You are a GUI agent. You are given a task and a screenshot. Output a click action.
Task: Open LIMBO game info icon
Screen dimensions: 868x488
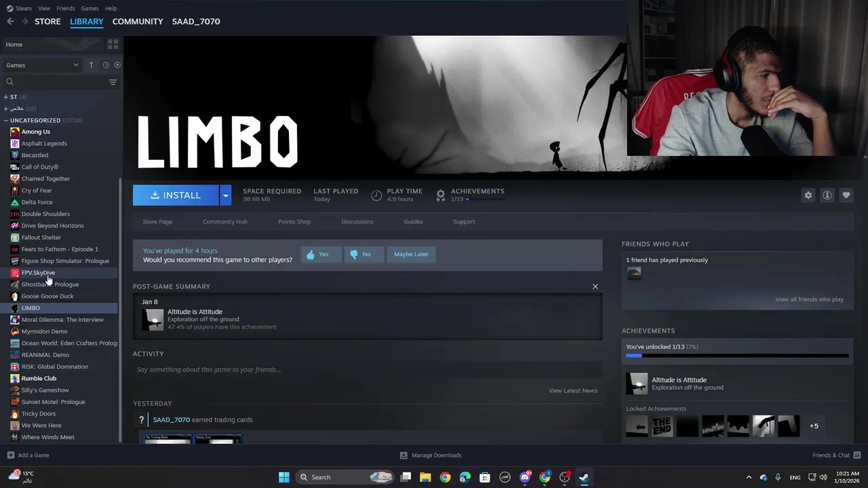tap(827, 195)
